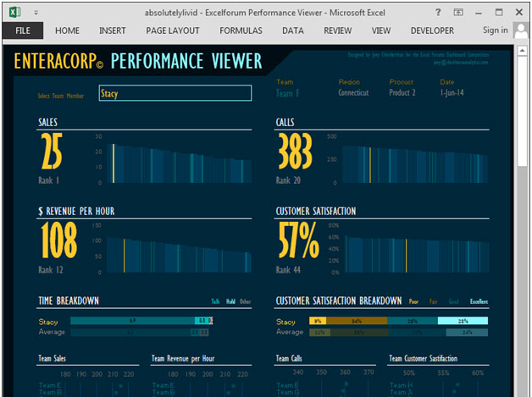
Task: Click the Product 2 value
Action: (x=402, y=92)
